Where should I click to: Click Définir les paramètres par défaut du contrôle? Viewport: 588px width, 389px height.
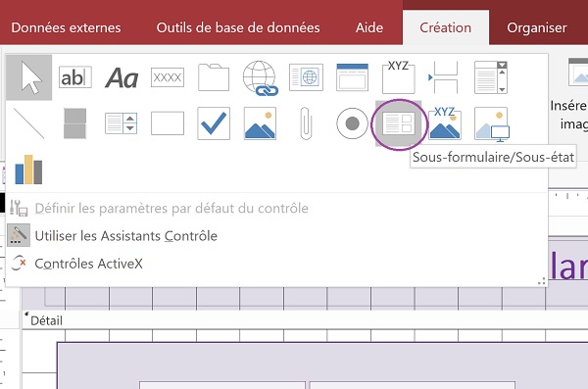[171, 208]
